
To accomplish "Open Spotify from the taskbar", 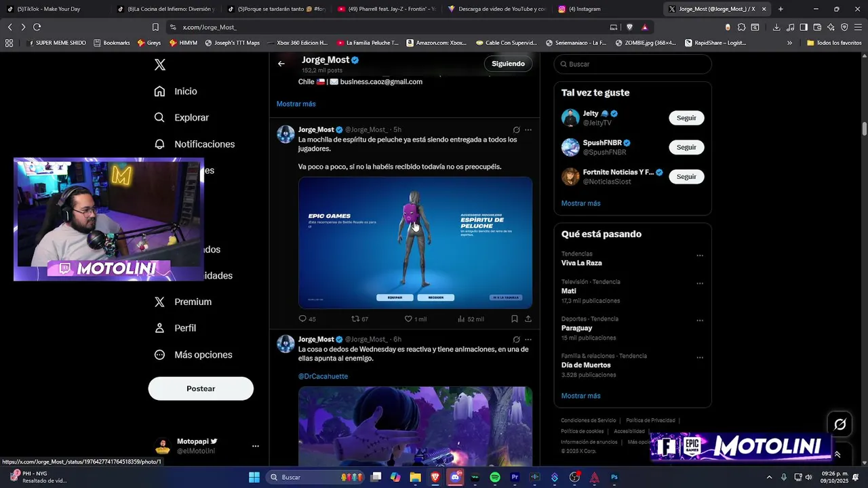I will (495, 477).
